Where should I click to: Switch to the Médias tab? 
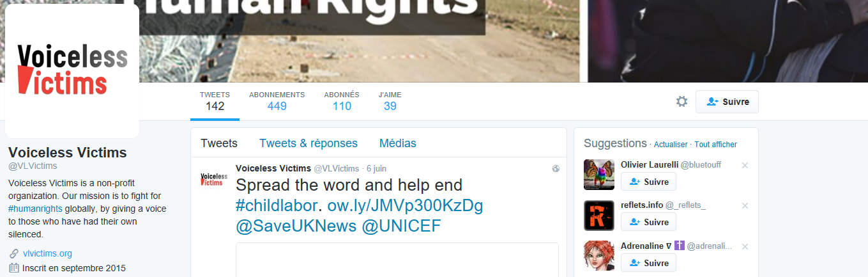click(x=398, y=143)
